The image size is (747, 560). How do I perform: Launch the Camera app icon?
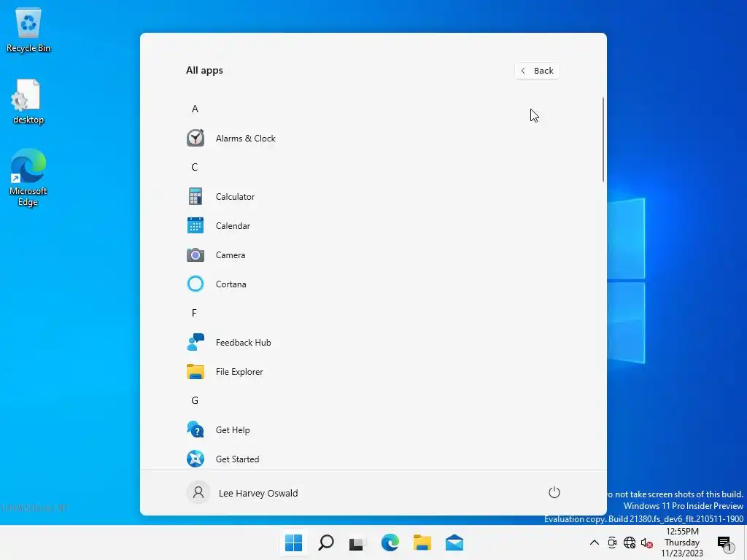(196, 254)
